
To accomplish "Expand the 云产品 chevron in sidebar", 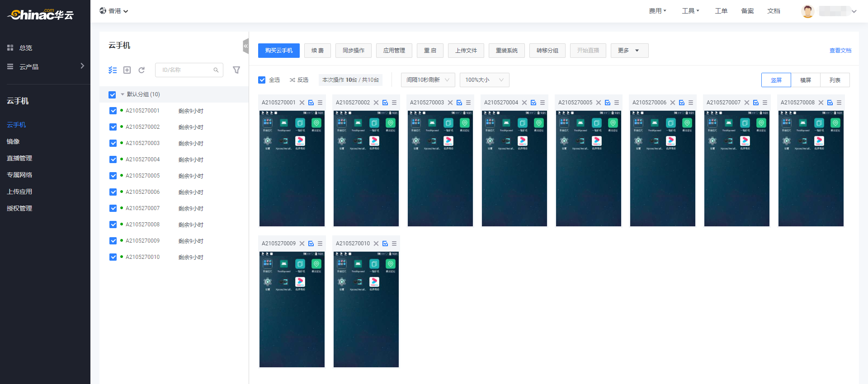I will 82,66.
